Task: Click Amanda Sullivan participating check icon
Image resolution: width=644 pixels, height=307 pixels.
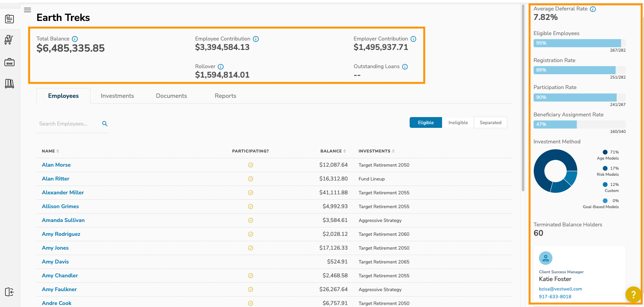Action: [x=251, y=220]
